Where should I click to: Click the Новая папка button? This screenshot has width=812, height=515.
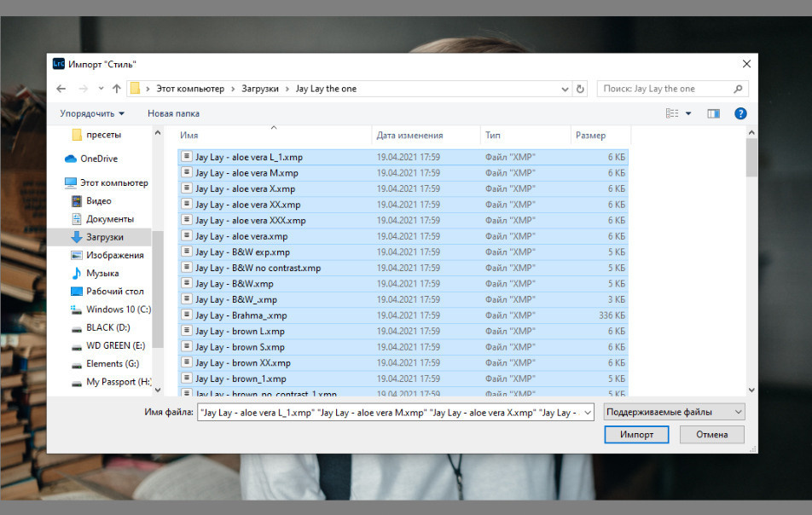173,113
